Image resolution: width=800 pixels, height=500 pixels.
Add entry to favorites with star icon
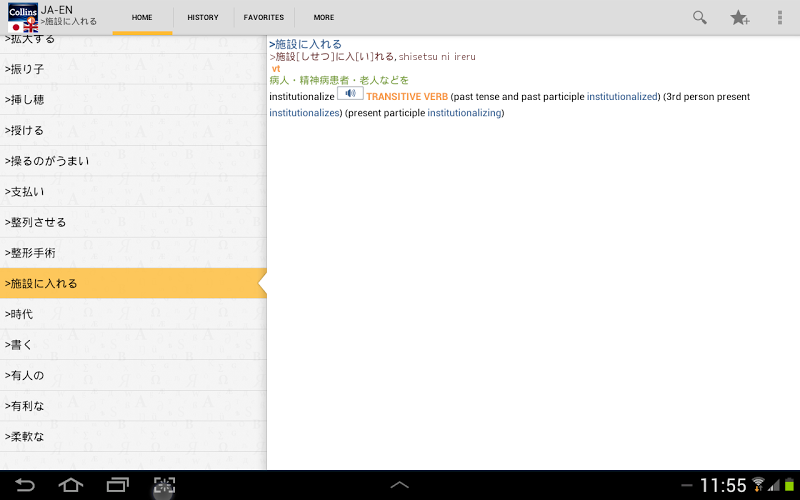(x=739, y=18)
